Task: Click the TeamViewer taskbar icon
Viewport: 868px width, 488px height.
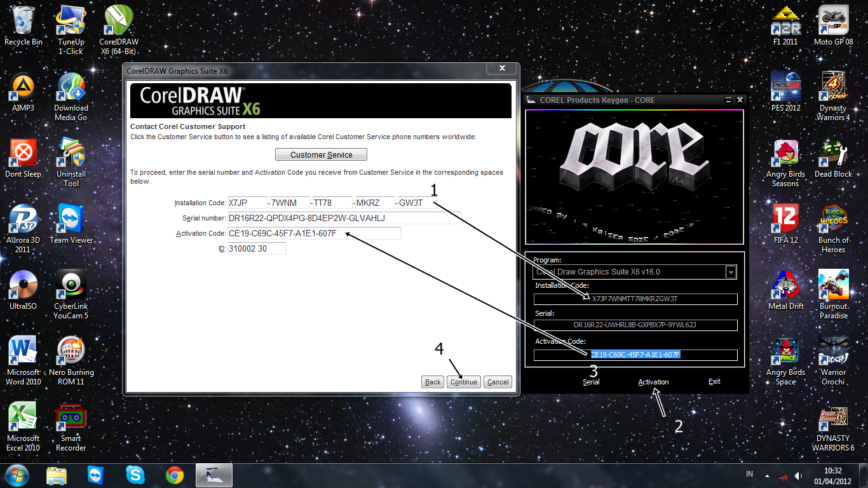Action: pyautogui.click(x=95, y=475)
